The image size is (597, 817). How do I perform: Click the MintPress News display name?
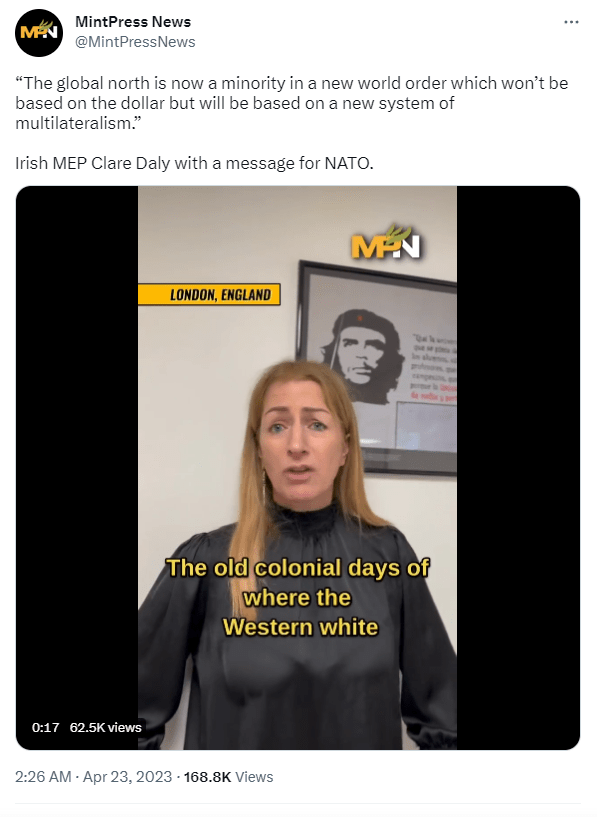[133, 22]
